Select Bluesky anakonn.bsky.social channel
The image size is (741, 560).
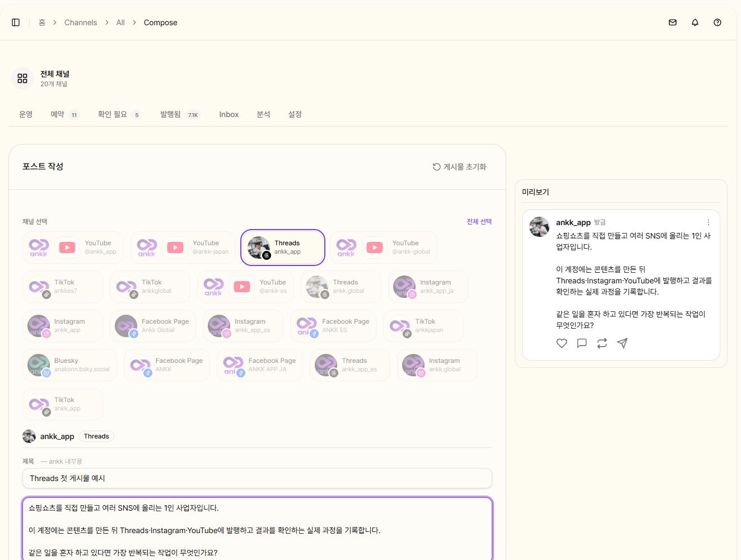click(70, 365)
